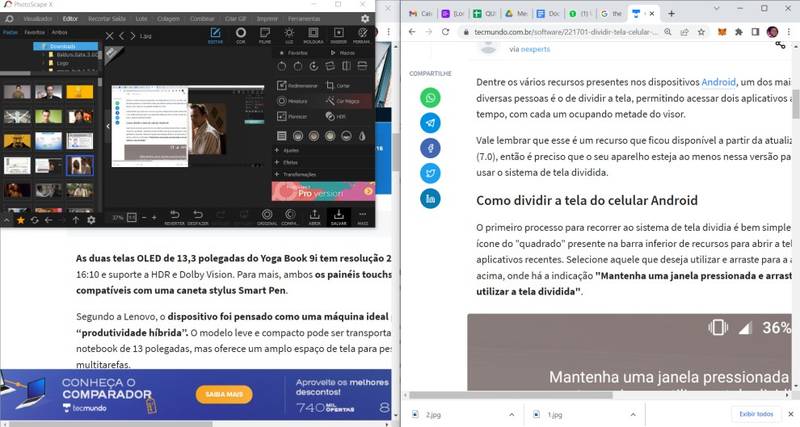Click Exibir todos in the downloads bar
Viewport: 800px width, 427px height.
[x=756, y=414]
